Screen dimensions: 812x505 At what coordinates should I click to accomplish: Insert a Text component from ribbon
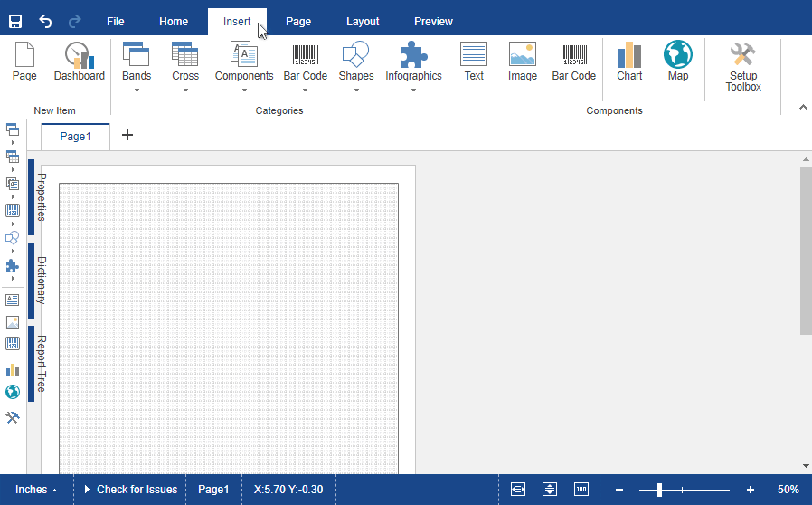click(x=474, y=62)
